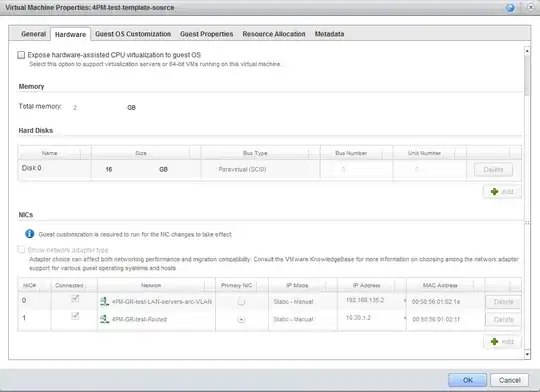This screenshot has height=392, width=540.
Task: Click the scrollbar up arrow
Action: pyautogui.click(x=527, y=51)
